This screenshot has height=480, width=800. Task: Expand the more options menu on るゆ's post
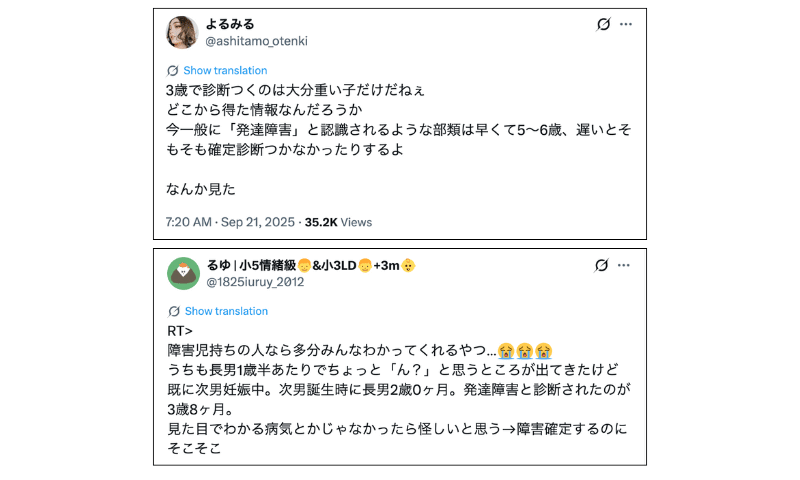click(626, 265)
